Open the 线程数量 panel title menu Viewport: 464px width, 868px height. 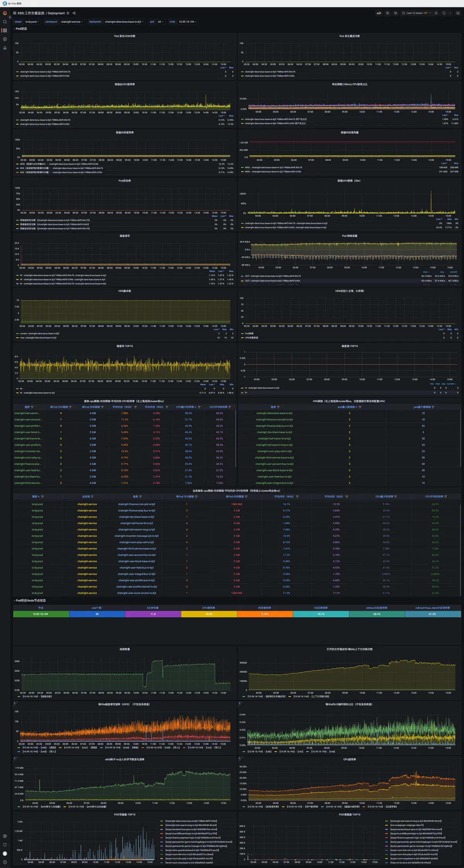125,649
